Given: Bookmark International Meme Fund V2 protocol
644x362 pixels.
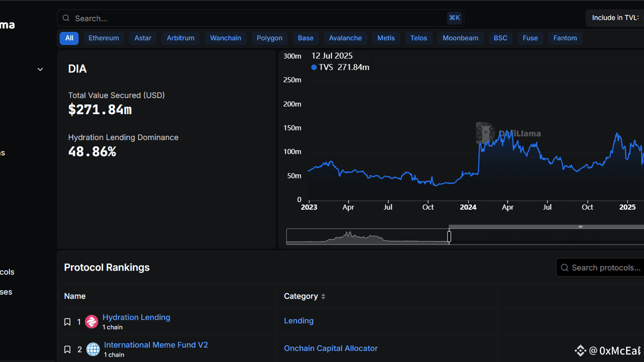Looking at the screenshot, I should coord(67,350).
